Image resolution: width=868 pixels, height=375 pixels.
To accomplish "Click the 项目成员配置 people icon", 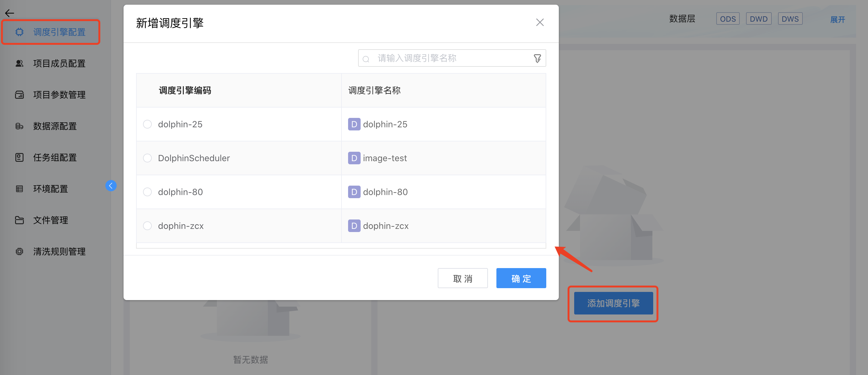I will 19,63.
